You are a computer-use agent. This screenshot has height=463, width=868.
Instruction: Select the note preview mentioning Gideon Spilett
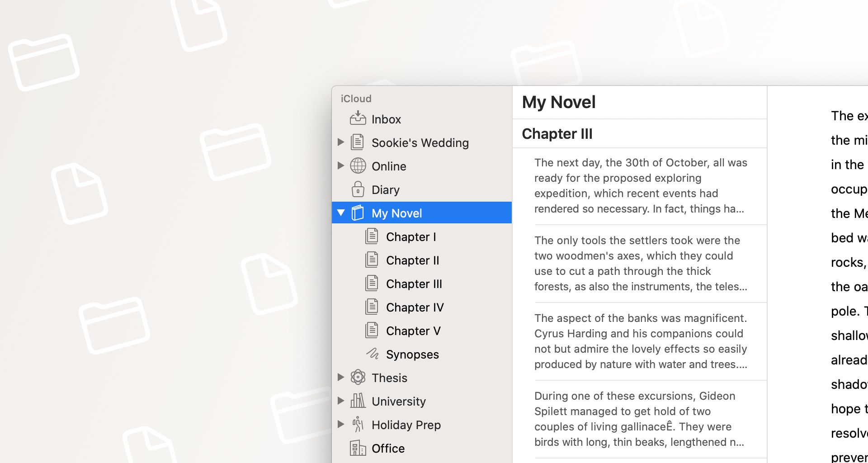pyautogui.click(x=639, y=419)
